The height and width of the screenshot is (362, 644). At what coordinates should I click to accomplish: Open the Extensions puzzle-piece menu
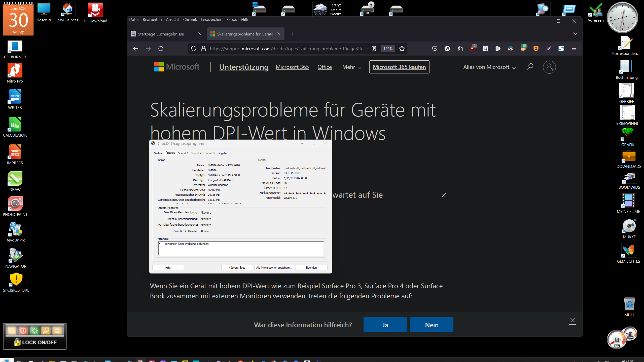point(460,49)
